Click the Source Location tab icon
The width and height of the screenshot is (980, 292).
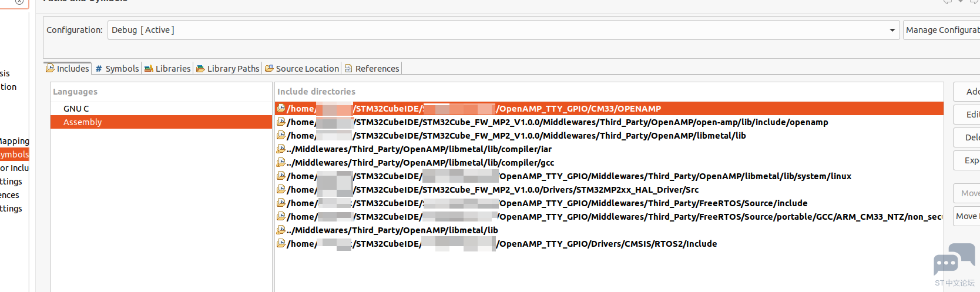point(269,69)
